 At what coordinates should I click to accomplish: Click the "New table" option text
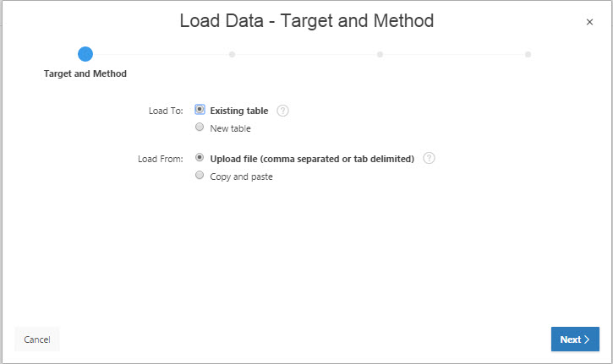tap(230, 128)
